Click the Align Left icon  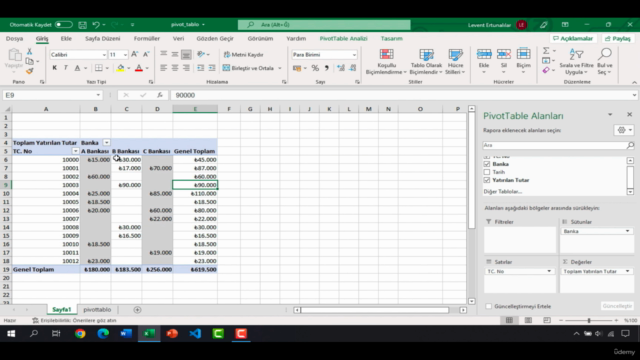pos(163,68)
